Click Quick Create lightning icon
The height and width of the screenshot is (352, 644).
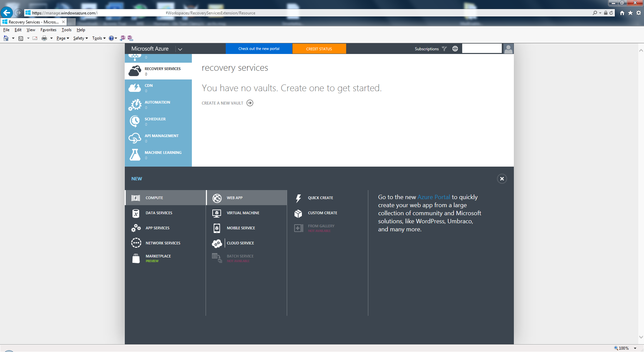(298, 198)
